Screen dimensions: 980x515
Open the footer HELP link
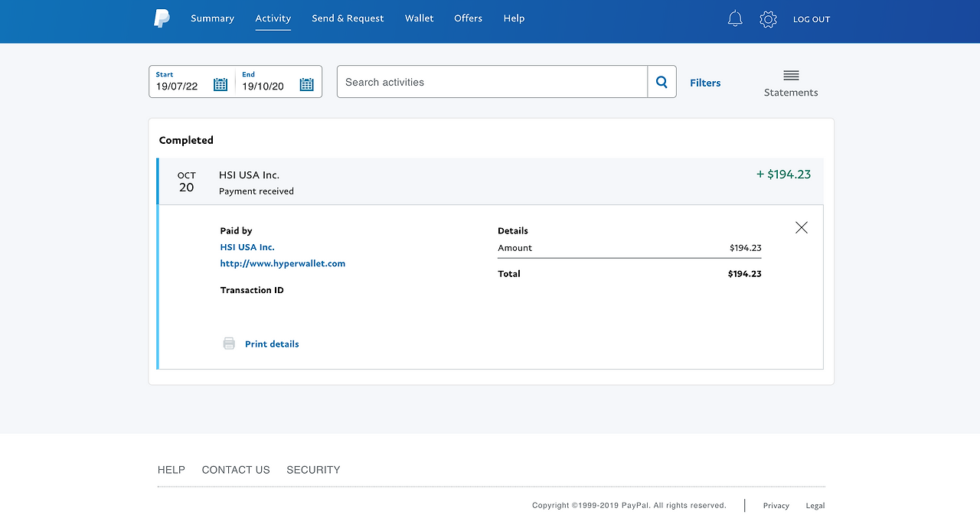coord(171,470)
